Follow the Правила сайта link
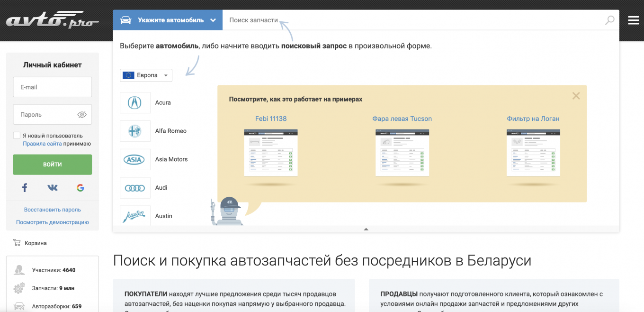The height and width of the screenshot is (312, 644). click(42, 143)
